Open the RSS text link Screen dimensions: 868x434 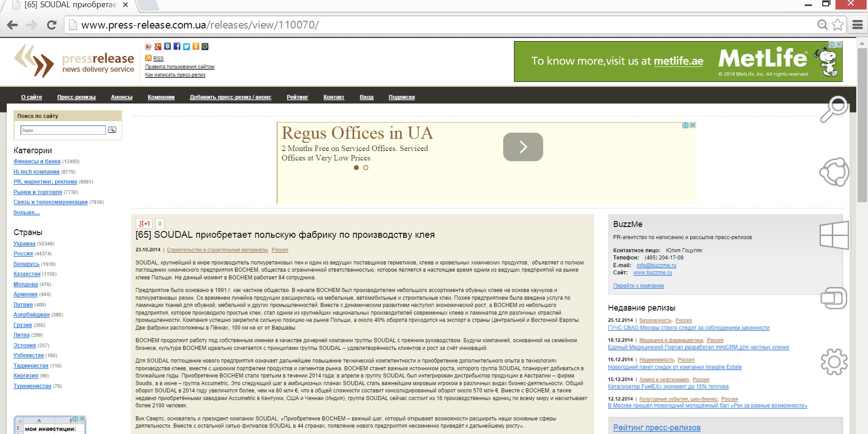(x=158, y=58)
